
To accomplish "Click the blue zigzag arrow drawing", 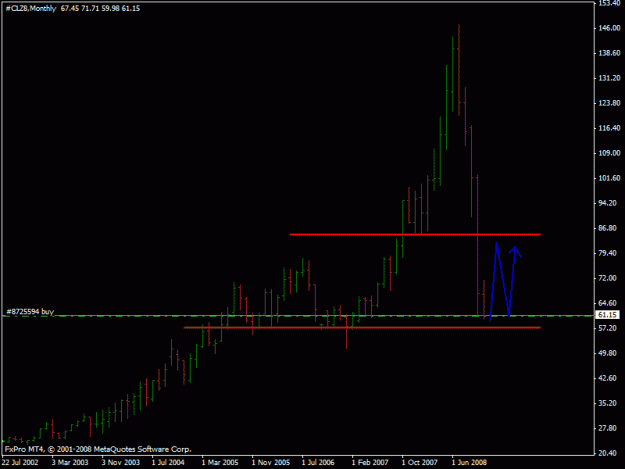I will pos(505,281).
